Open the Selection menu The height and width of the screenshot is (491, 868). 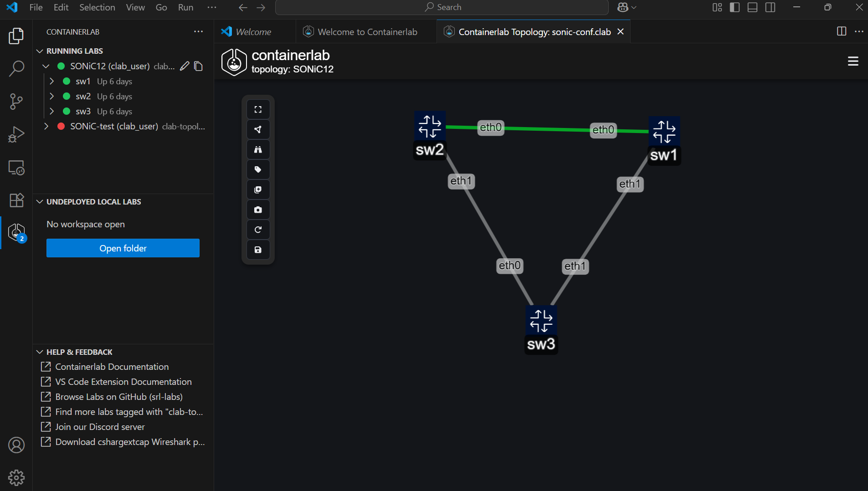pyautogui.click(x=97, y=7)
